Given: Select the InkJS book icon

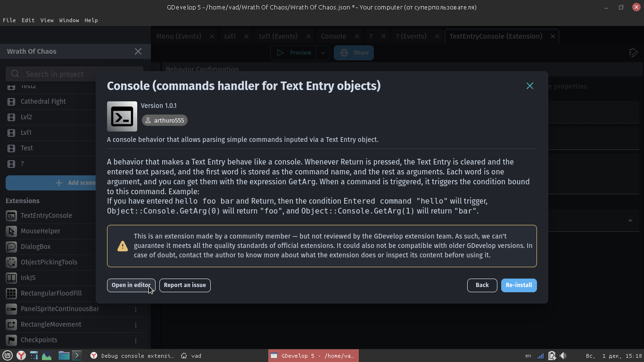Looking at the screenshot, I should [12, 278].
